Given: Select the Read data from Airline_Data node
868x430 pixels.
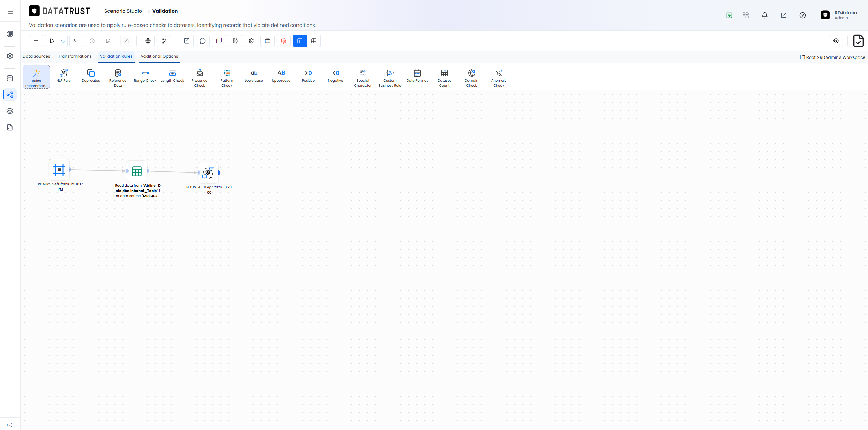Looking at the screenshot, I should (x=137, y=171).
